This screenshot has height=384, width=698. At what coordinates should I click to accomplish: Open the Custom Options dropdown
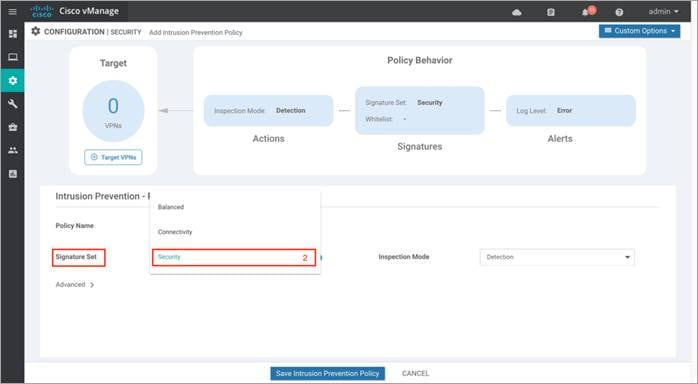(x=639, y=31)
